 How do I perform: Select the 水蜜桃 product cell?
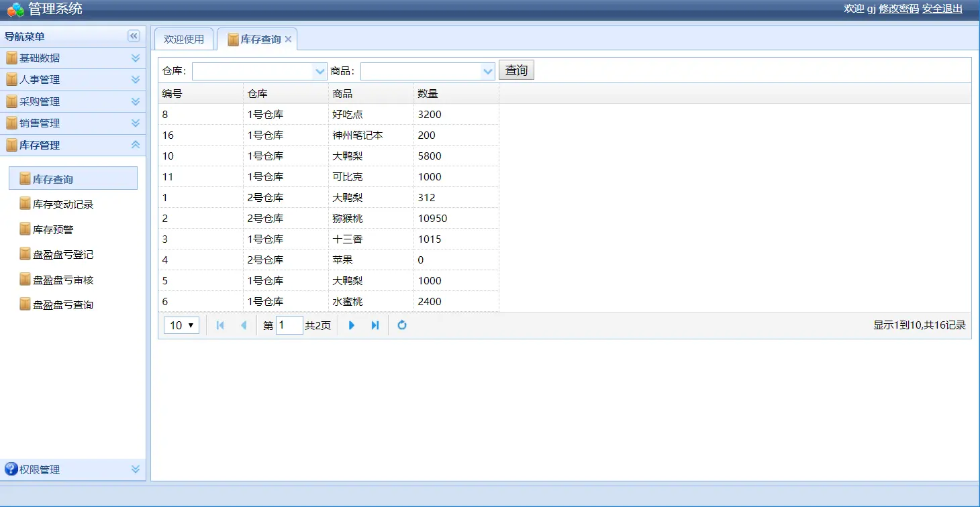click(x=371, y=302)
